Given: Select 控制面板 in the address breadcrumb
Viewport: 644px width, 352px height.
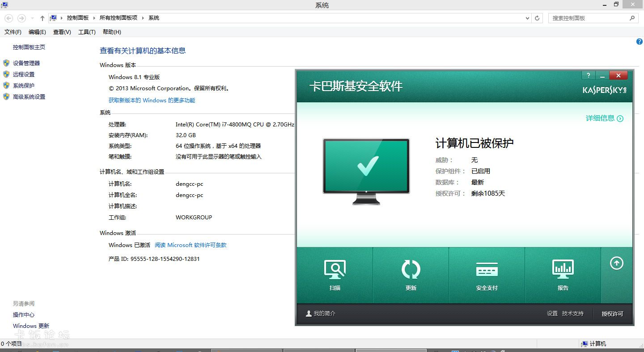Looking at the screenshot, I should [x=78, y=18].
